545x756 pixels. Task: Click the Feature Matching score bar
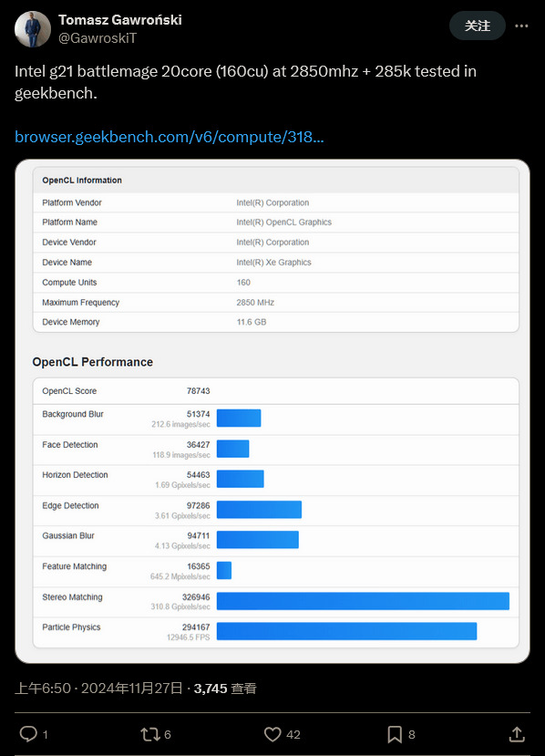coord(224,570)
